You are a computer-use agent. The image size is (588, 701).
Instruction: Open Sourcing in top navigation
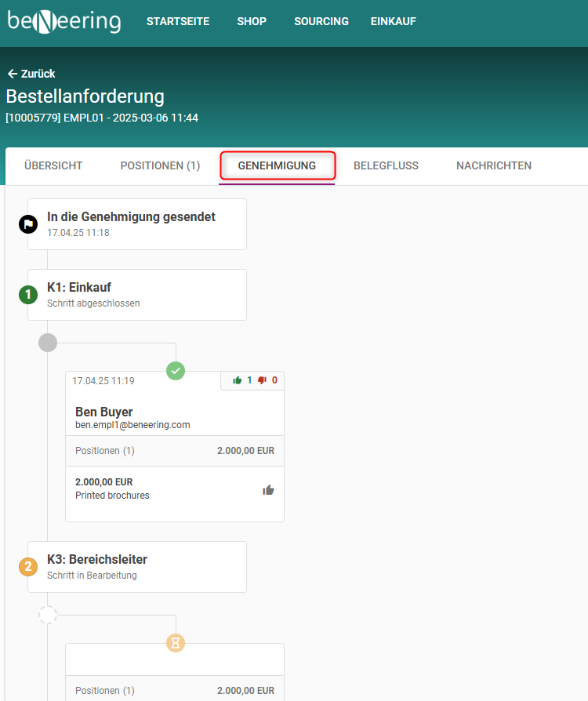point(321,22)
